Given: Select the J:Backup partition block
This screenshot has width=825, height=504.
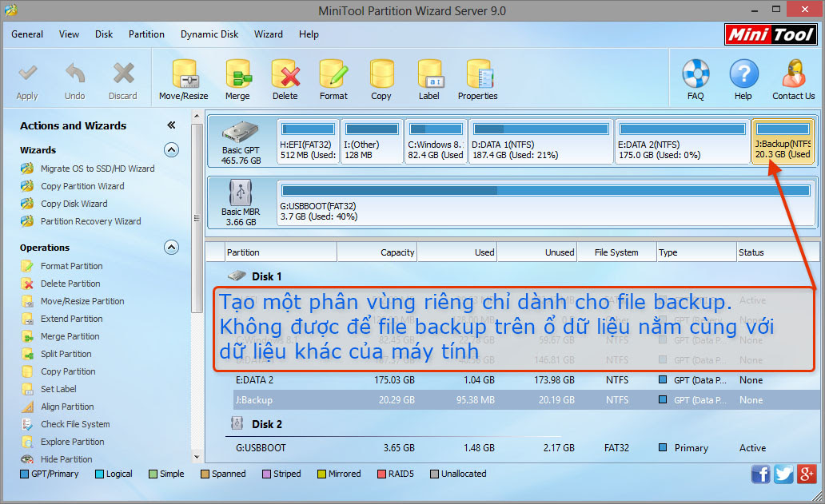Looking at the screenshot, I should [x=783, y=141].
